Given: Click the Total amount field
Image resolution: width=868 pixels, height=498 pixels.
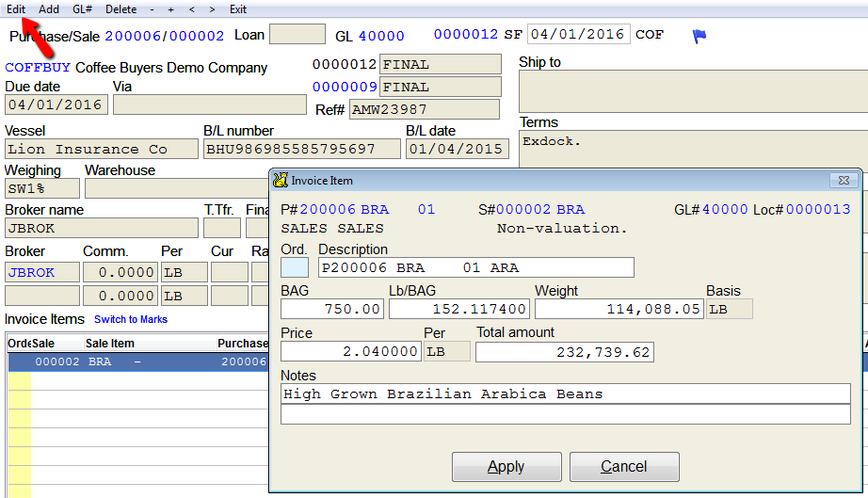Looking at the screenshot, I should click(x=565, y=352).
